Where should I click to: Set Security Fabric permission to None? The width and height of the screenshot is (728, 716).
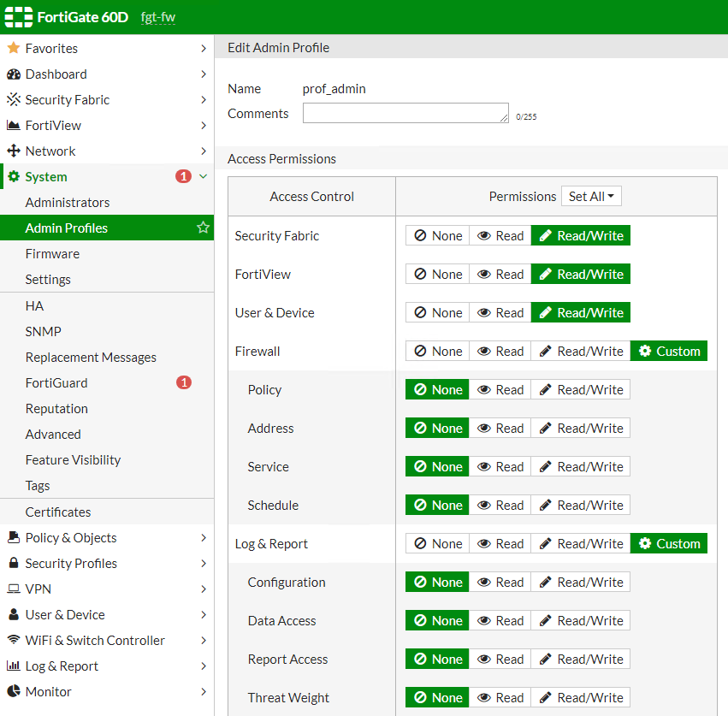click(437, 236)
